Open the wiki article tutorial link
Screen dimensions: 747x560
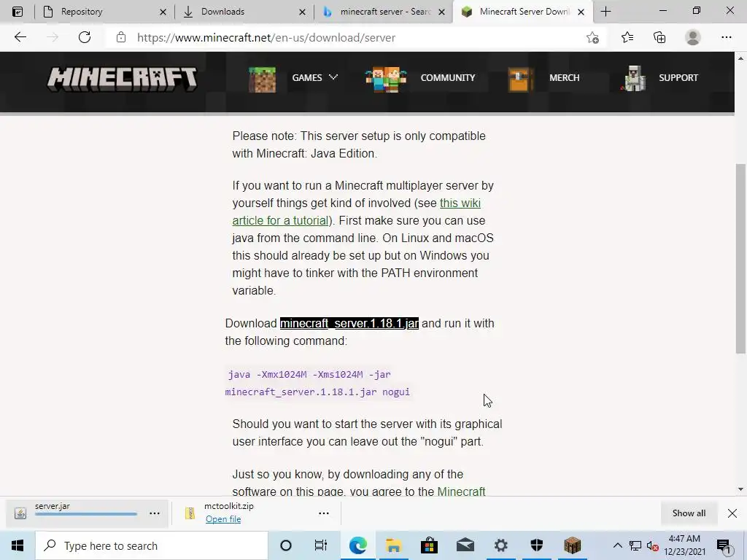point(356,212)
